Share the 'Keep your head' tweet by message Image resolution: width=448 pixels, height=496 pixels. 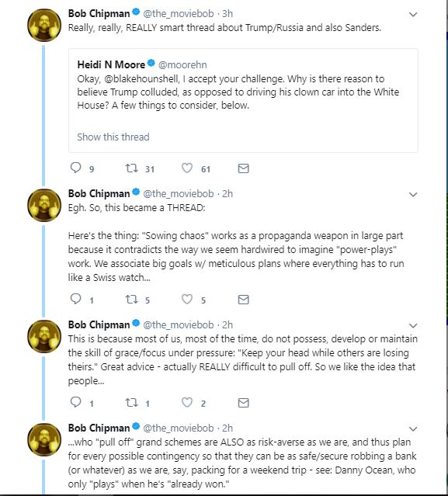(x=243, y=403)
